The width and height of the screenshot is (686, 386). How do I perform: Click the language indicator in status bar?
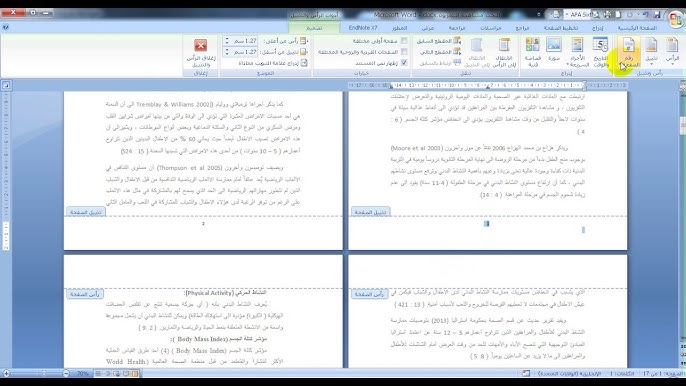(x=569, y=373)
